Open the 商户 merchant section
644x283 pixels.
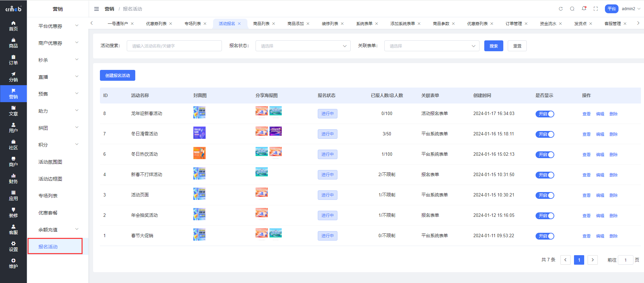[x=13, y=162]
